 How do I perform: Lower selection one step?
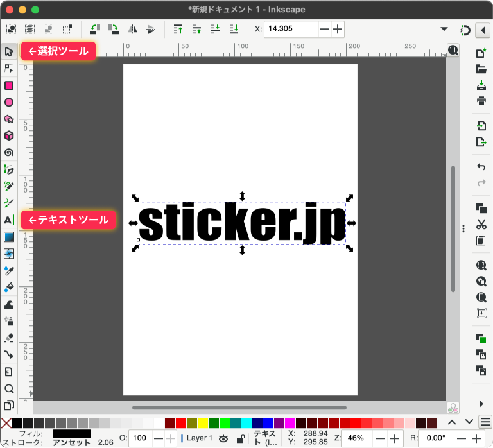click(216, 29)
